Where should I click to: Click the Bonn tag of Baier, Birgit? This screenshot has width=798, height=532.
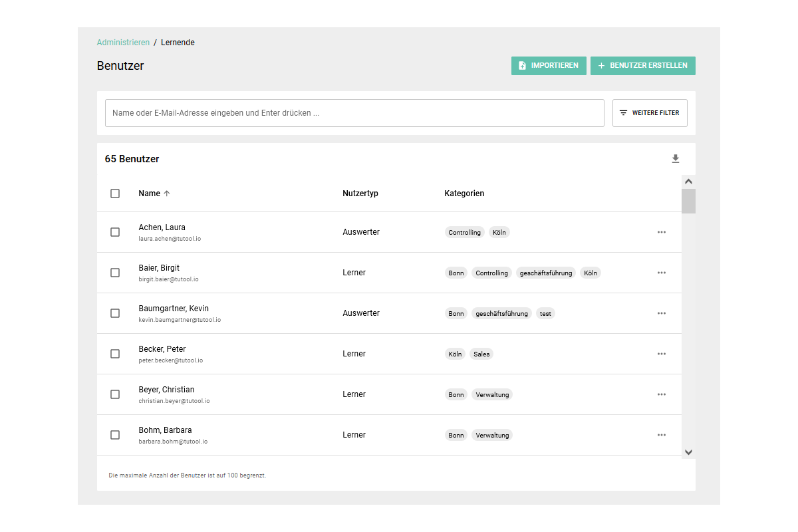(456, 273)
